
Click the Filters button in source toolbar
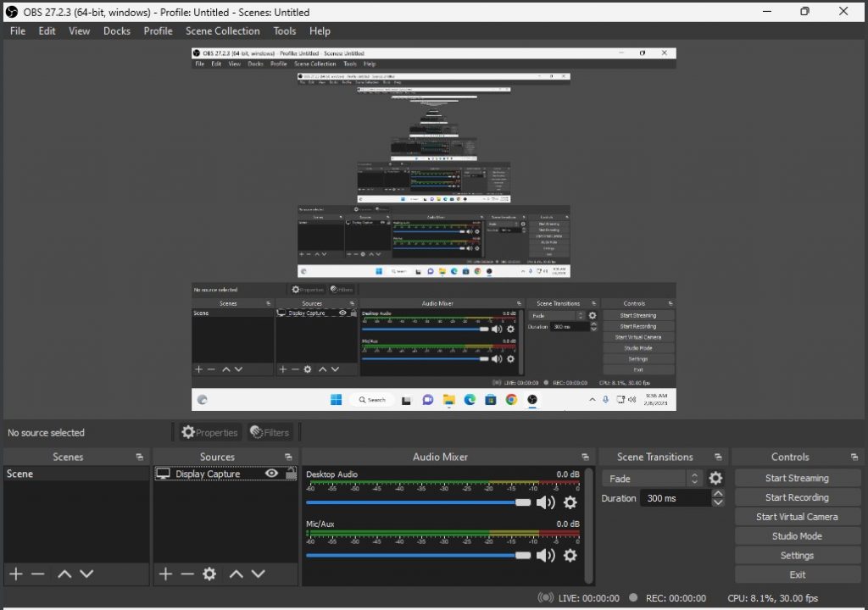tap(270, 432)
